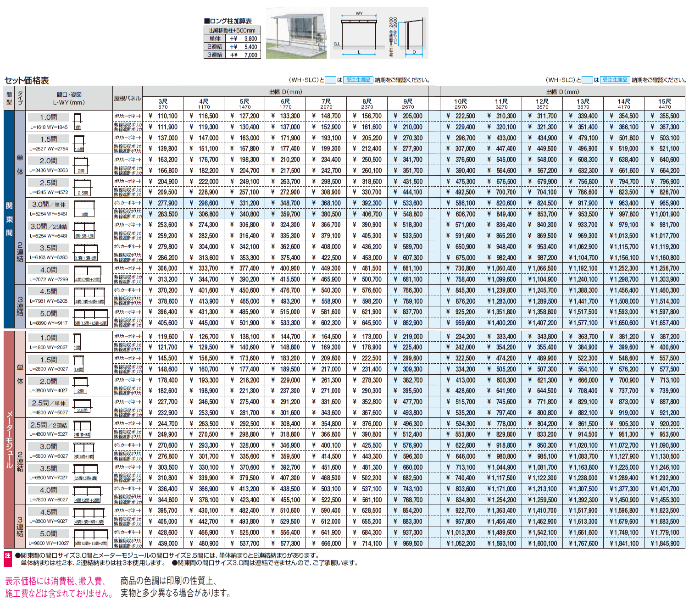Screen dimensions: 700x605
Task: Click the ¥110,100 price cell
Action: [163, 116]
